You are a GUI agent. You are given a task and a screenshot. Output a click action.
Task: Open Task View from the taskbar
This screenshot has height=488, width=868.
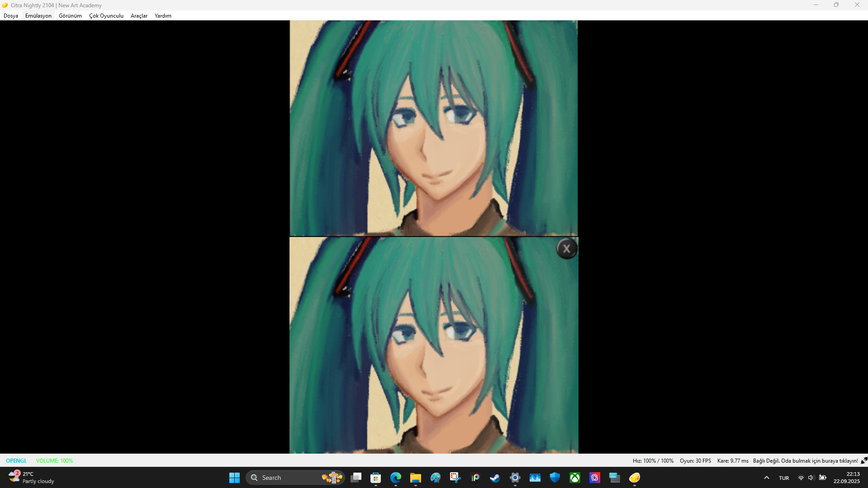(x=356, y=478)
